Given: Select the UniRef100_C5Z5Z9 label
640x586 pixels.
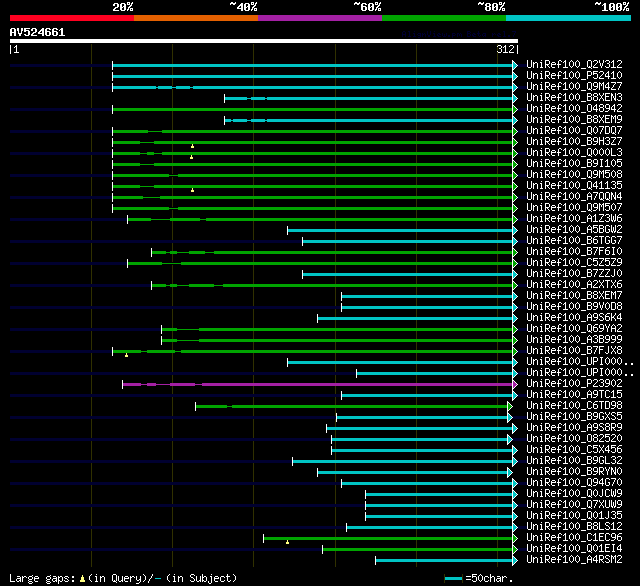Looking at the screenshot, I should point(574,262).
